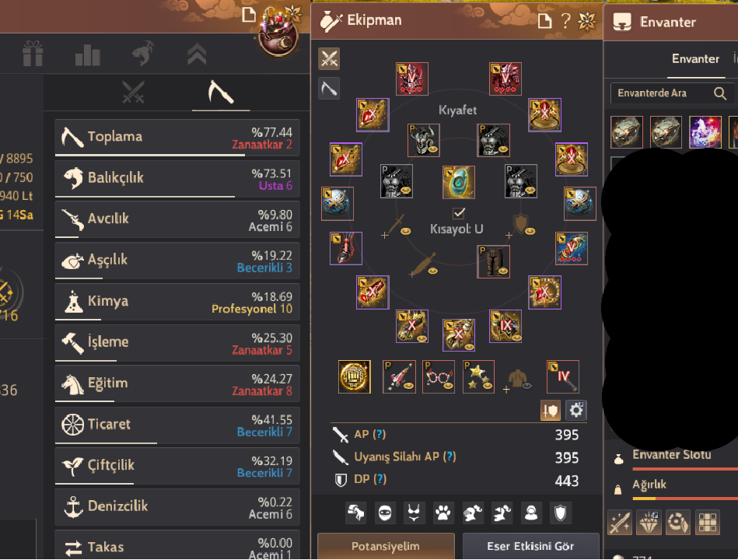738x560 pixels.
Task: Select the shield icon in bottom row
Action: (x=560, y=513)
